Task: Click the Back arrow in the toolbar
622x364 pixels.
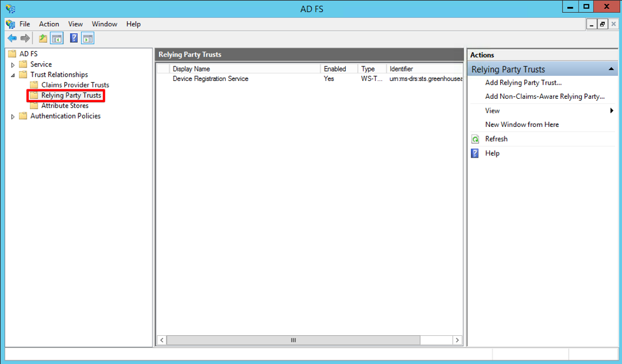Action: 11,39
